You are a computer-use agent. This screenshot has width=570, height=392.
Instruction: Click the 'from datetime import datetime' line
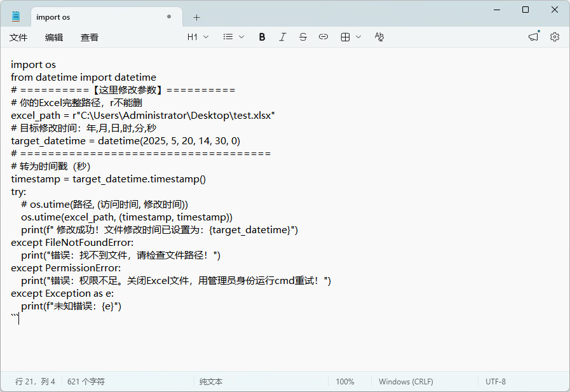(x=84, y=78)
